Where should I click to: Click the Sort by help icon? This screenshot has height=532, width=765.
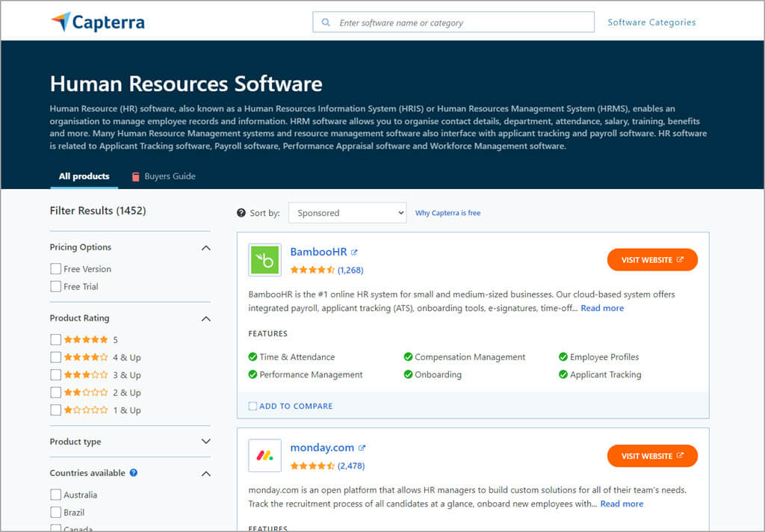(x=241, y=213)
